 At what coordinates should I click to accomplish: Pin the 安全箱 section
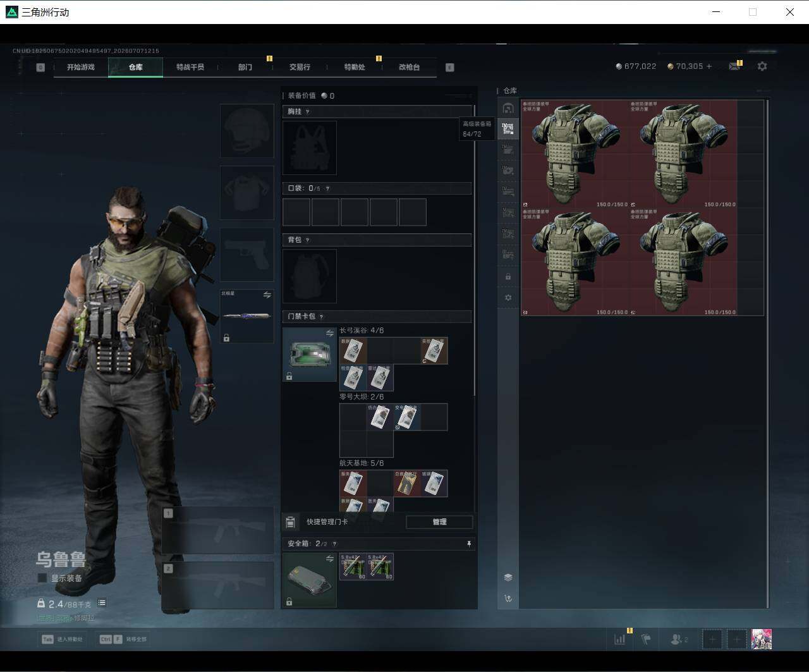tap(469, 544)
